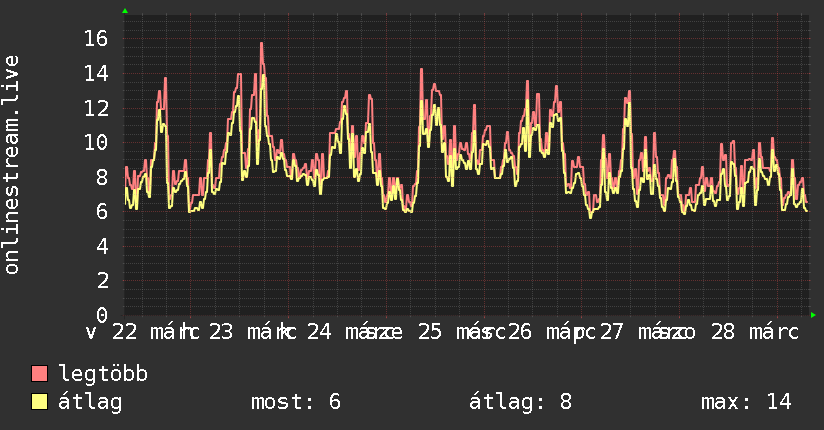Click the y-axis label 2

point(102,281)
